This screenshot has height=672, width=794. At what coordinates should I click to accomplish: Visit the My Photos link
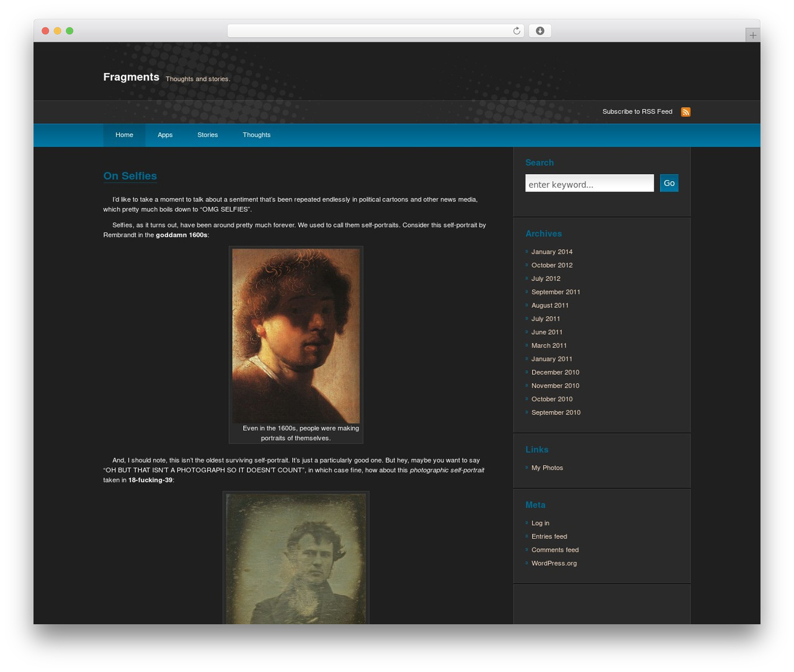[x=547, y=468]
